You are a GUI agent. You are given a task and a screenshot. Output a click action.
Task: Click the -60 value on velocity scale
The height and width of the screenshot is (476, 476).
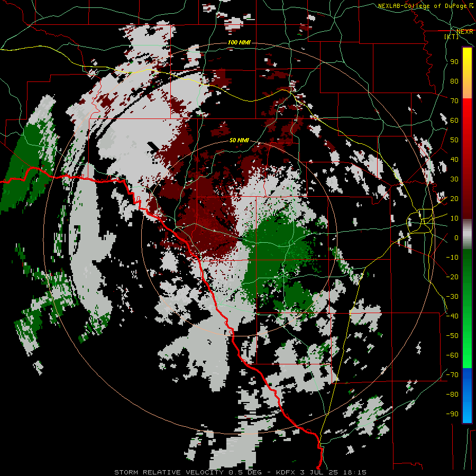click(452, 355)
